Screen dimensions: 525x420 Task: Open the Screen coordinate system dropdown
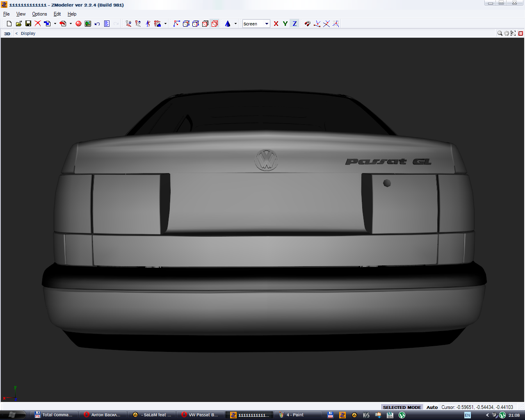pos(267,24)
